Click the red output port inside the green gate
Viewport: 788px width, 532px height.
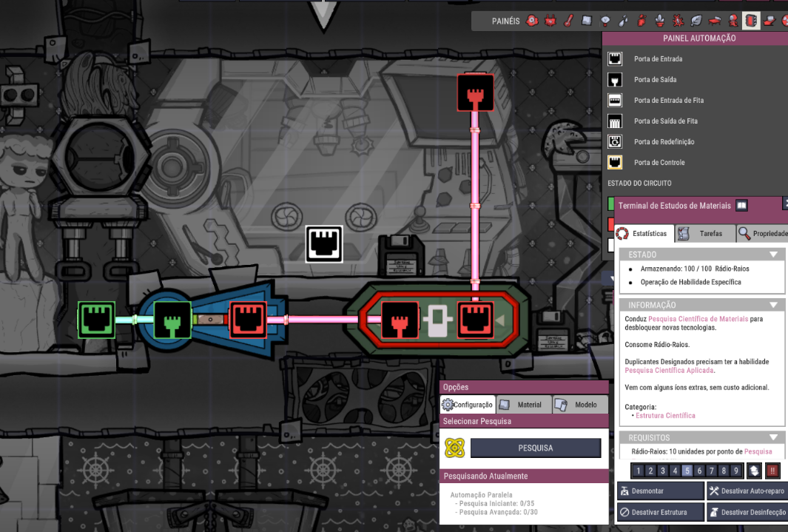(x=400, y=320)
